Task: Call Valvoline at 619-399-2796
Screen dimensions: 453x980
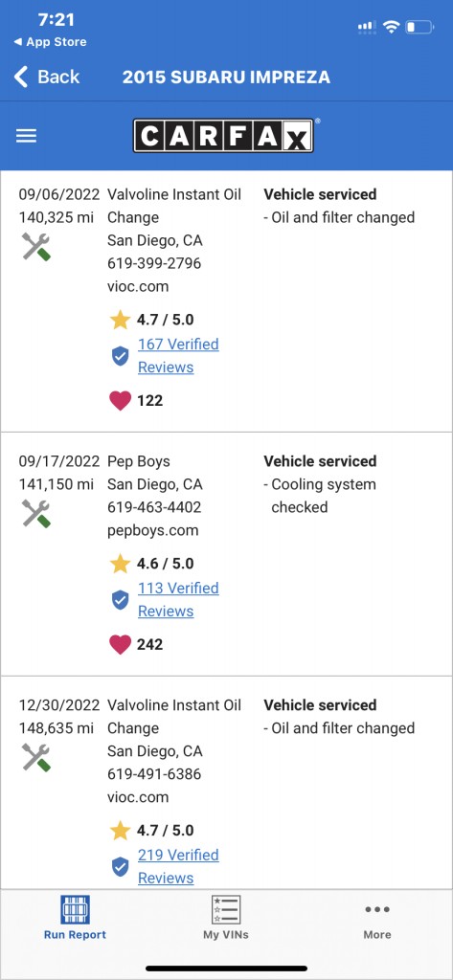Action: [154, 263]
